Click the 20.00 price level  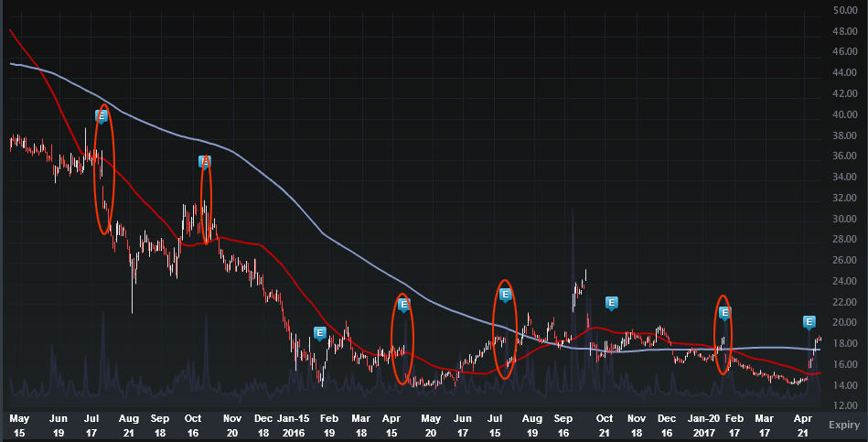coord(845,322)
